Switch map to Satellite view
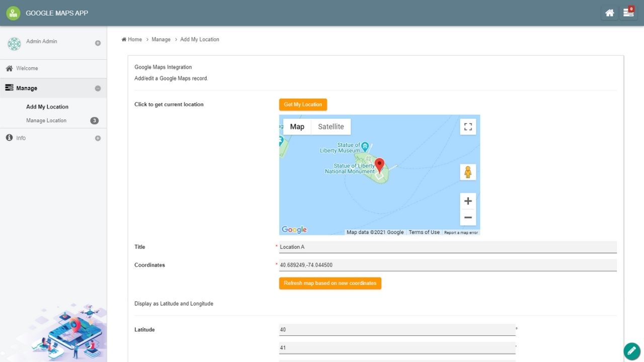This screenshot has height=362, width=644. [331, 127]
